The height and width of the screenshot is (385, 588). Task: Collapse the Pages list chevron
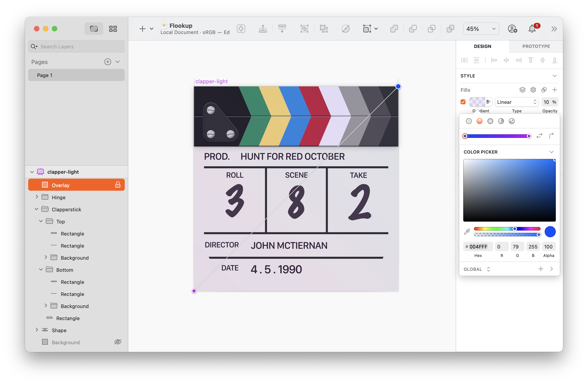(118, 62)
